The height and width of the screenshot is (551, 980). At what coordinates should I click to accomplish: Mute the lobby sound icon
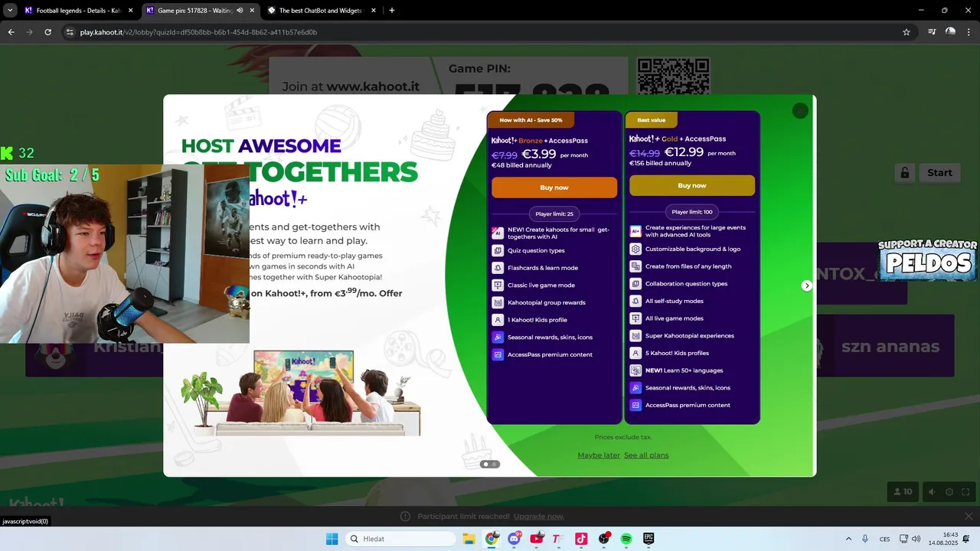[932, 492]
